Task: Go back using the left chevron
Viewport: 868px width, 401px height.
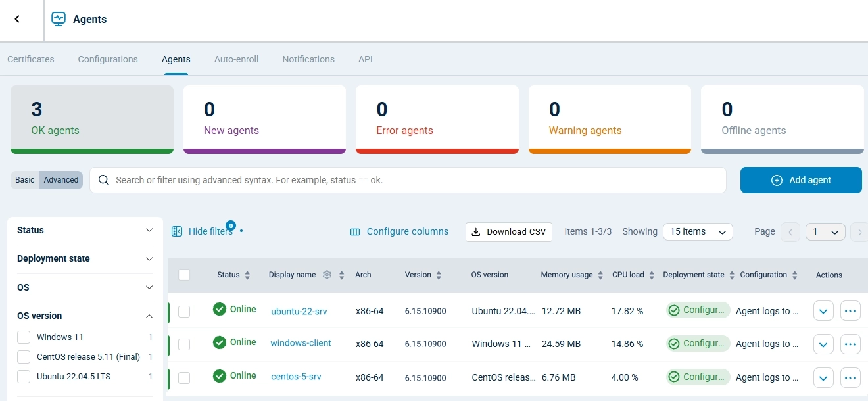Action: click(x=17, y=19)
